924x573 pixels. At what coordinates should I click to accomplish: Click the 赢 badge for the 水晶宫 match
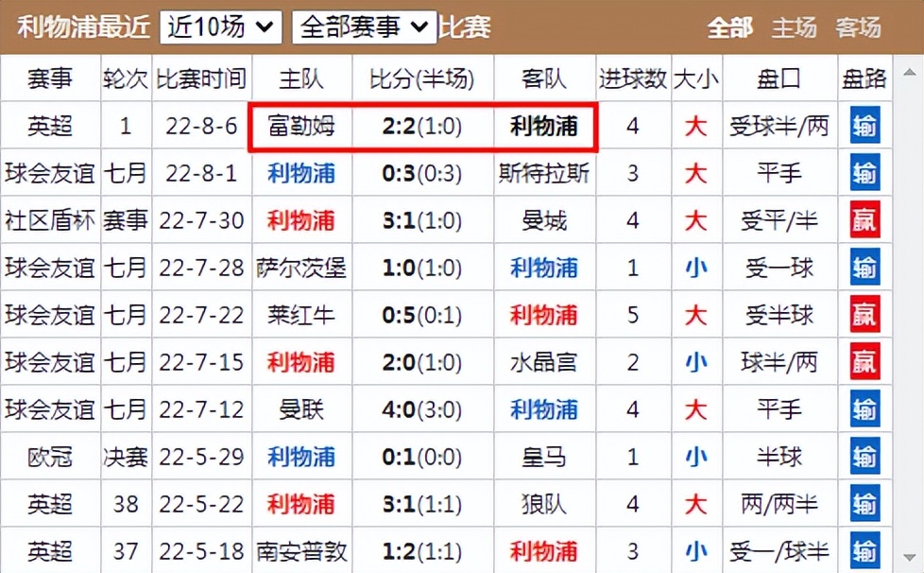[864, 362]
